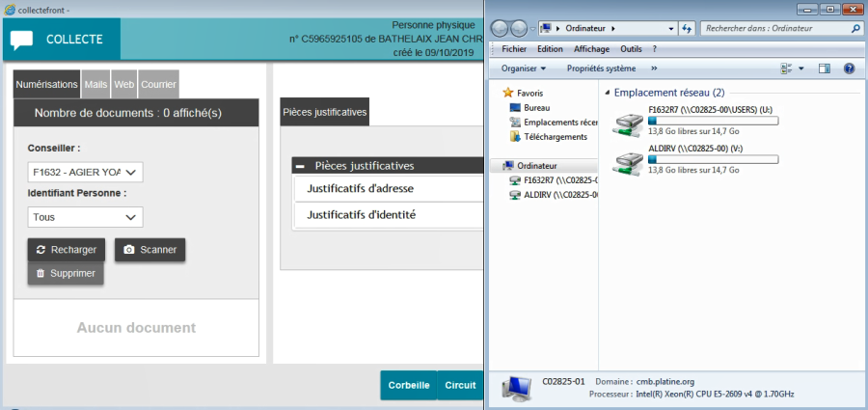Click the COLLECTE chat bubble icon
Viewport: 868px width, 410px height.
click(x=22, y=40)
